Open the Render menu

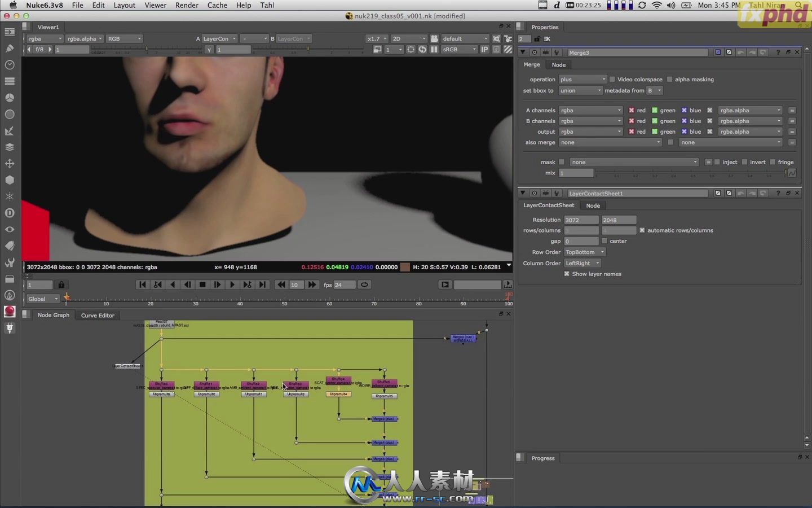pos(187,5)
